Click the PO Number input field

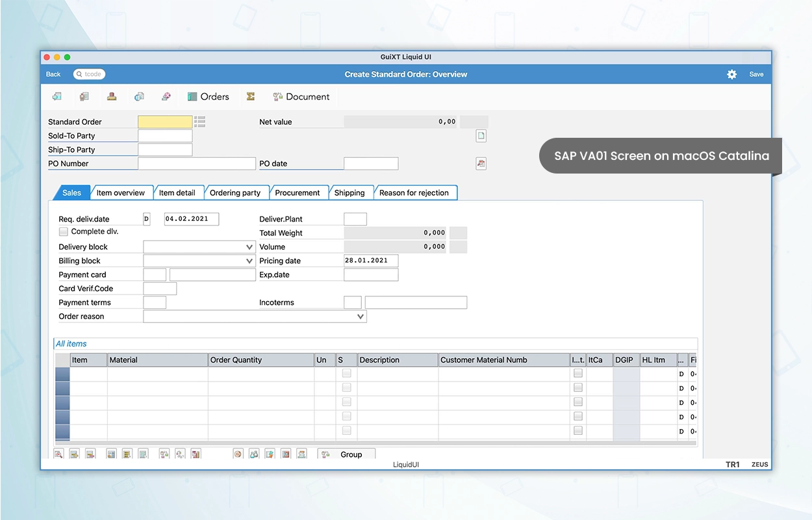197,164
